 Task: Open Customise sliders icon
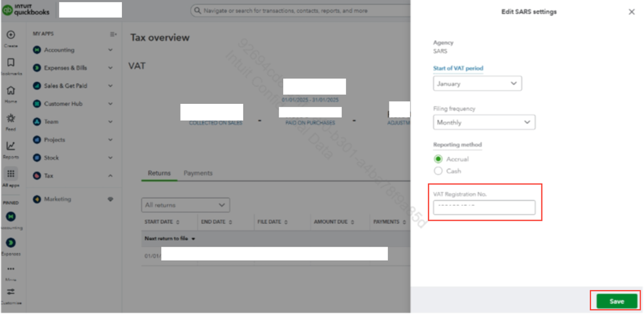[x=11, y=292]
